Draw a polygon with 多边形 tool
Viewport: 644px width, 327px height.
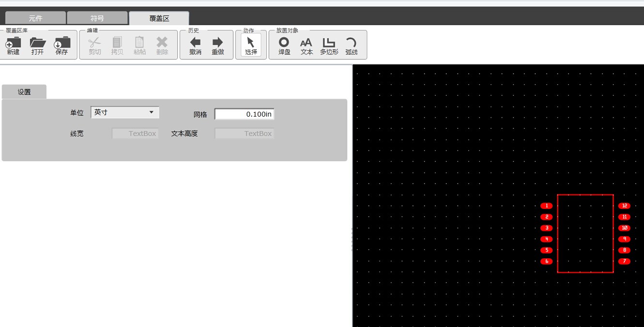coord(329,46)
